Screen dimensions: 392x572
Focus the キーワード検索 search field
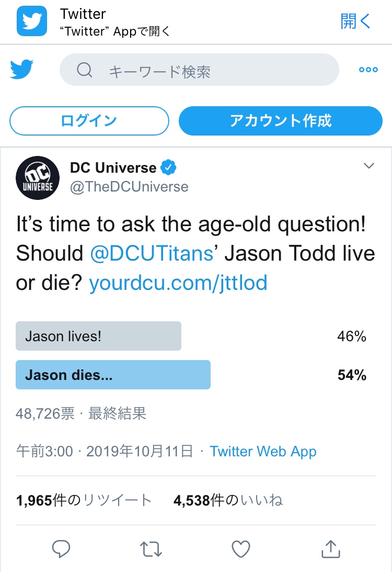pos(209,70)
